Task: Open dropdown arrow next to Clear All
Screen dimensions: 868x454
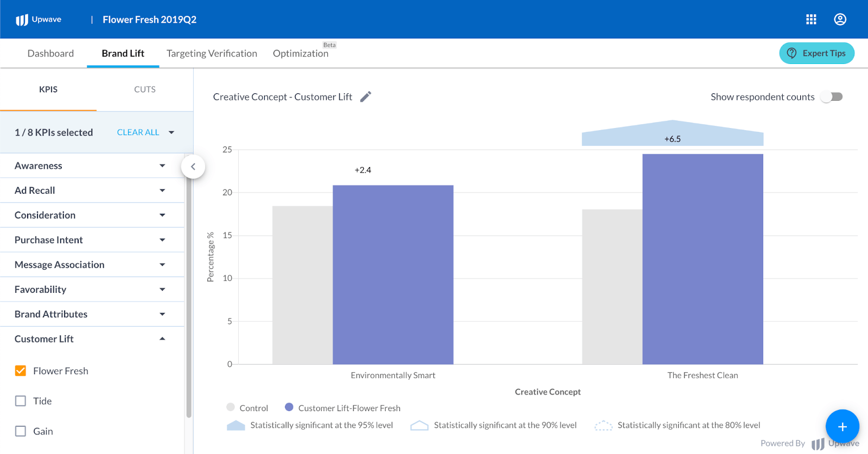Action: pos(171,132)
